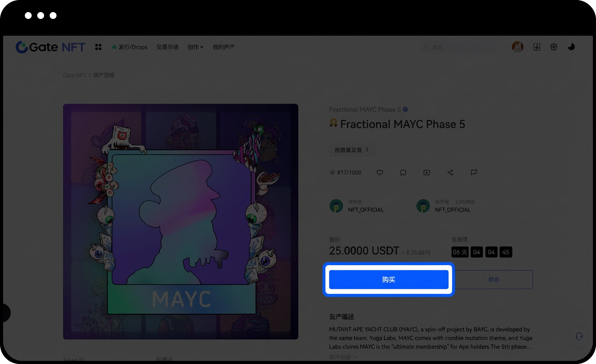596x364 pixels.
Task: Open 发行/Drops menu item
Action: point(129,47)
